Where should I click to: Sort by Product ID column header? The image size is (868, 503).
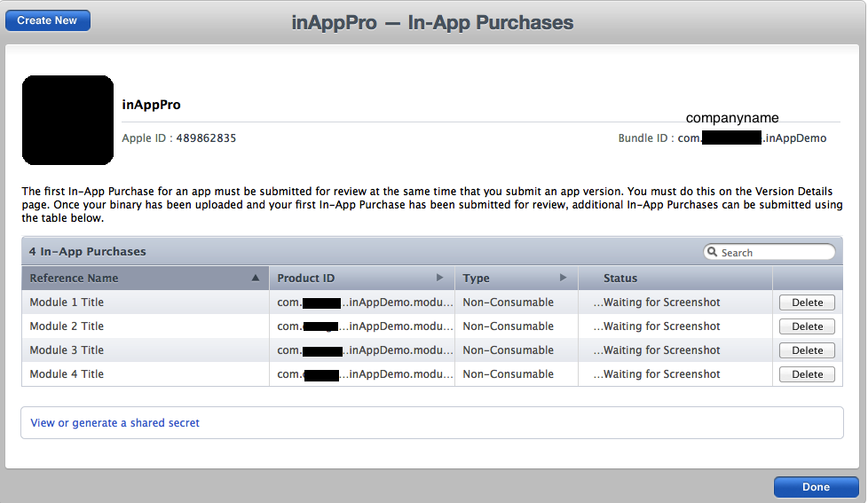point(362,278)
